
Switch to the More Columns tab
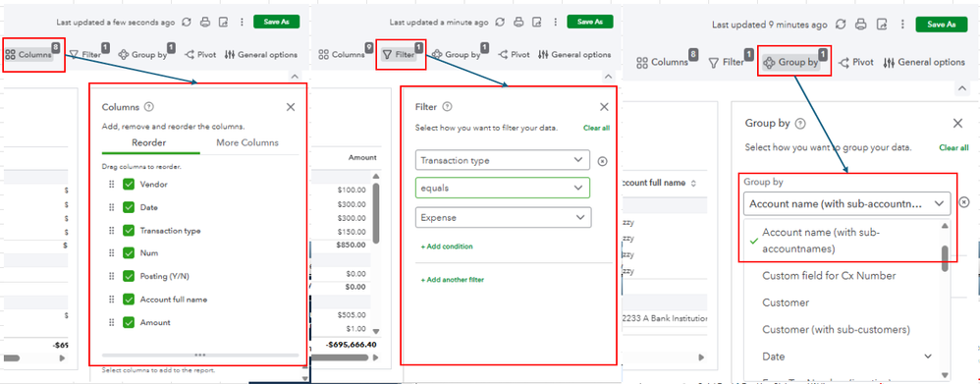247,142
